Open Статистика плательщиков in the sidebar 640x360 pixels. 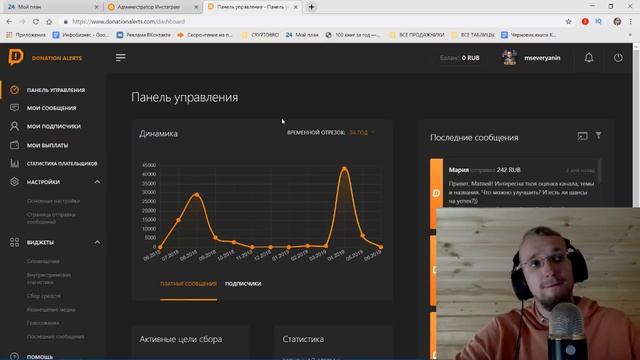[x=62, y=163]
